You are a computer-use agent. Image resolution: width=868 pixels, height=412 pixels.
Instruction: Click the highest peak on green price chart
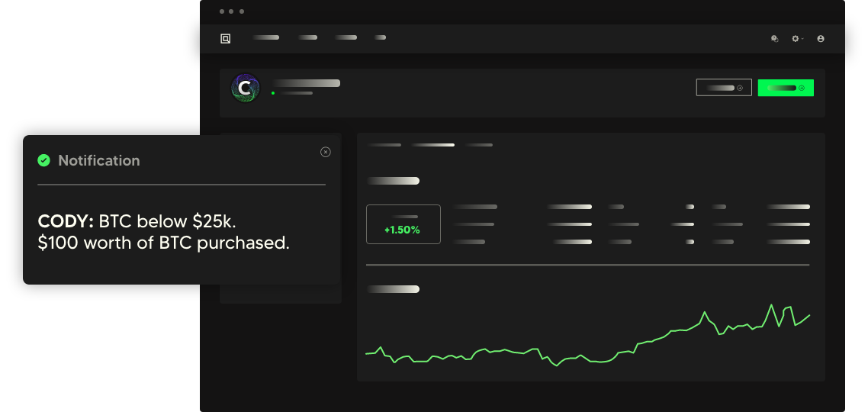tap(773, 305)
